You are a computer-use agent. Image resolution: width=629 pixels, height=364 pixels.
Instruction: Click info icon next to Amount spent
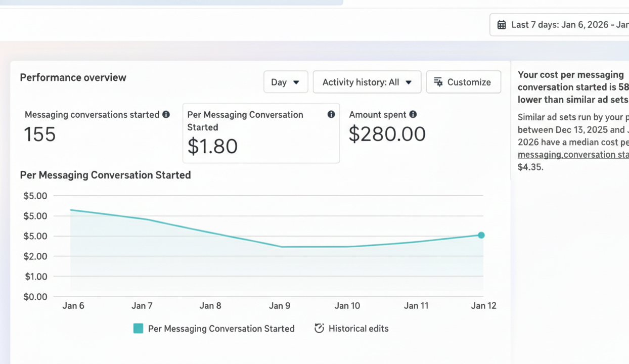pos(413,115)
